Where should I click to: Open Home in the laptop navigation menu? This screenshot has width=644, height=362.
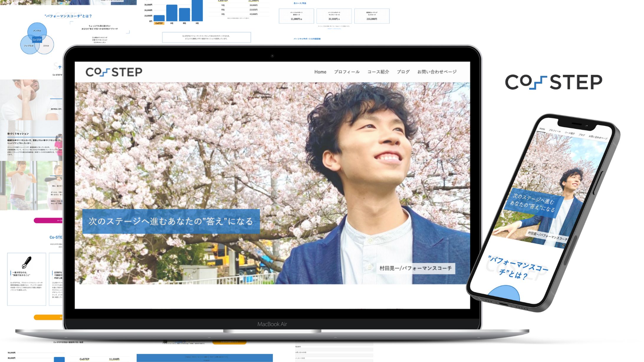pyautogui.click(x=320, y=72)
